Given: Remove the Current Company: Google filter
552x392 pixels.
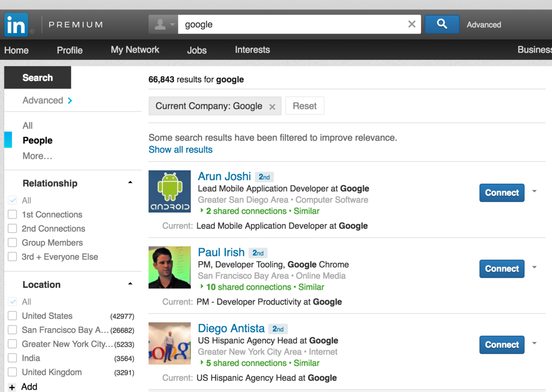Looking at the screenshot, I should point(272,107).
